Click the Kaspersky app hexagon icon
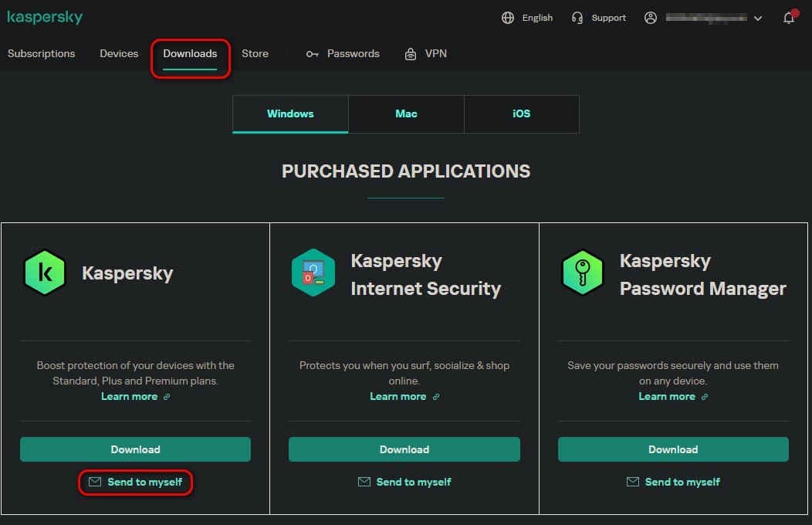Viewport: 812px width, 525px height. pyautogui.click(x=45, y=273)
